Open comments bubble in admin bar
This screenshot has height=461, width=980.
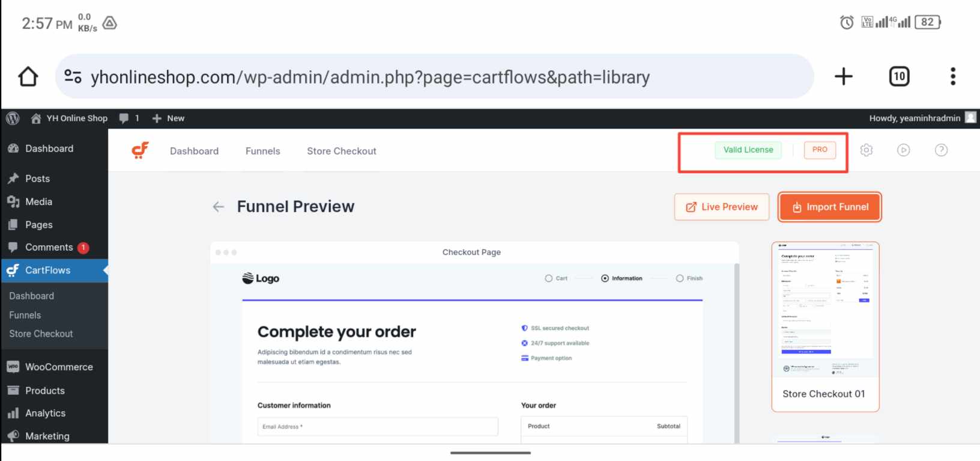pos(129,118)
